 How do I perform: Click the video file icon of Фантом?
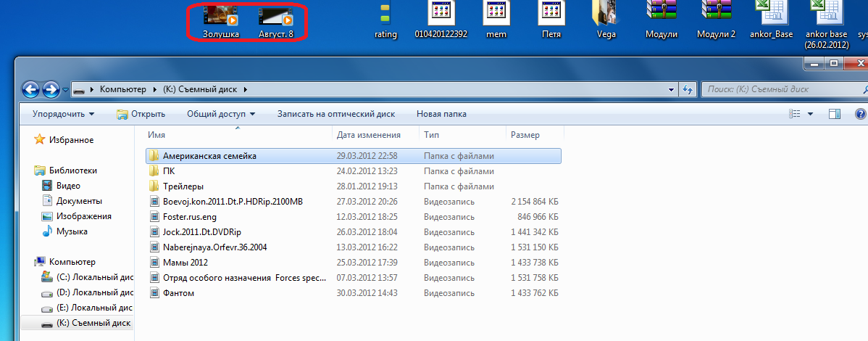(154, 293)
